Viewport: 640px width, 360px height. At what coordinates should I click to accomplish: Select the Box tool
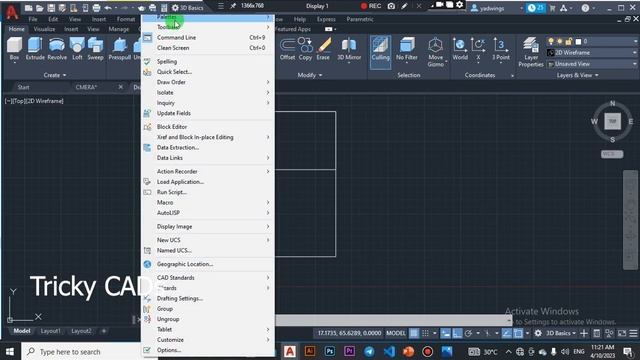click(14, 49)
